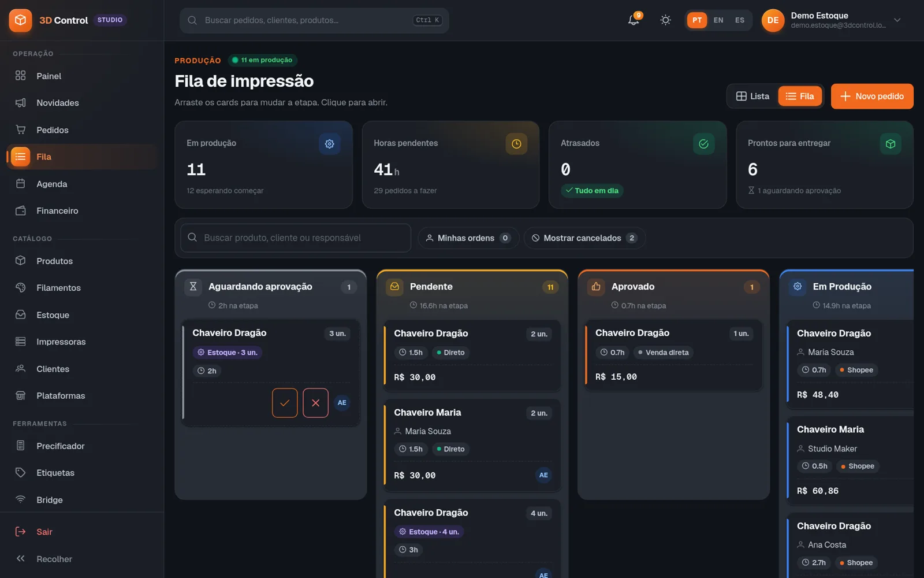924x578 pixels.
Task: Click the box icon on Prontos para entregar
Action: tap(891, 144)
